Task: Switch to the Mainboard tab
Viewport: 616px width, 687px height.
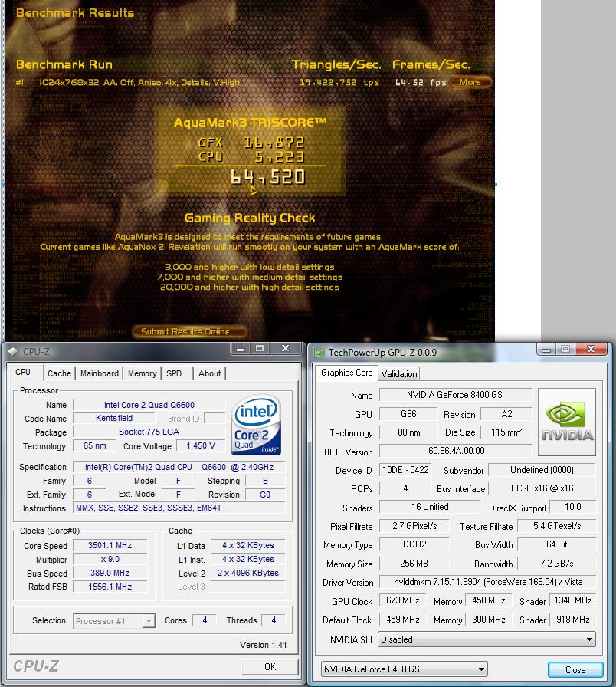Action: click(100, 373)
